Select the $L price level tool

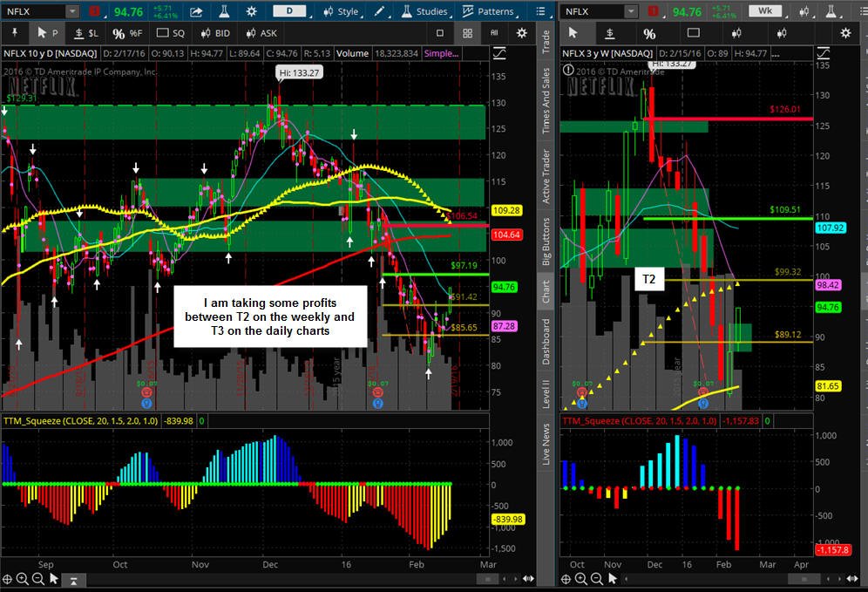tap(85, 33)
